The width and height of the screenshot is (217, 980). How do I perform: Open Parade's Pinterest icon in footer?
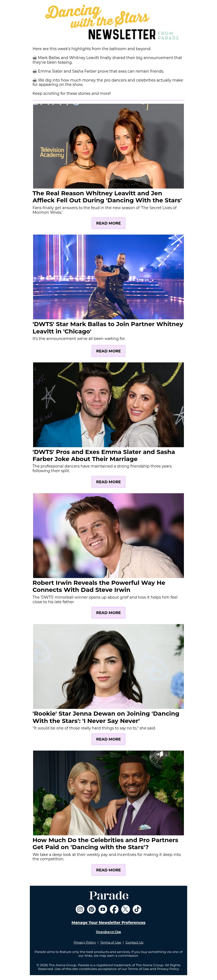91,909
